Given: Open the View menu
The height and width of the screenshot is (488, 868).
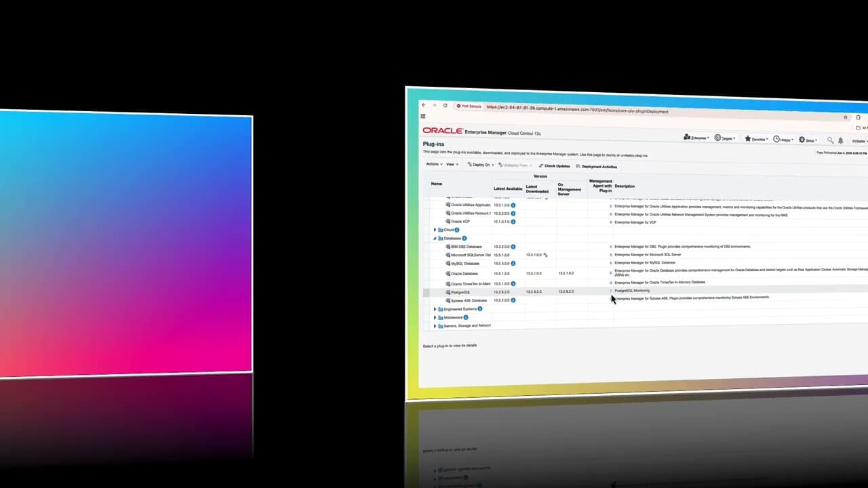Looking at the screenshot, I should [x=452, y=164].
